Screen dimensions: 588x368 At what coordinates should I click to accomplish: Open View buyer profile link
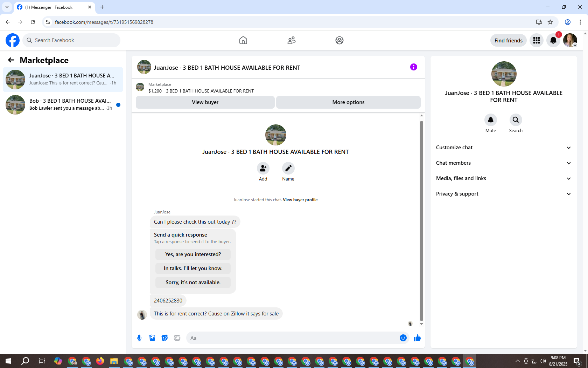[300, 200]
